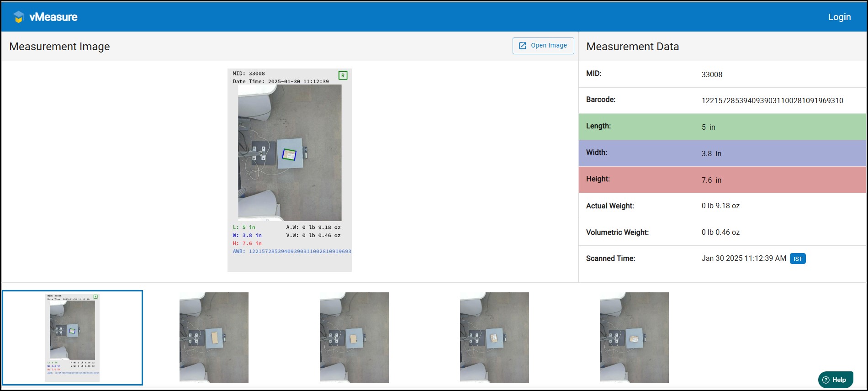Click Volumetric Weight value 0 lb 0.46 oz in table

(x=720, y=232)
